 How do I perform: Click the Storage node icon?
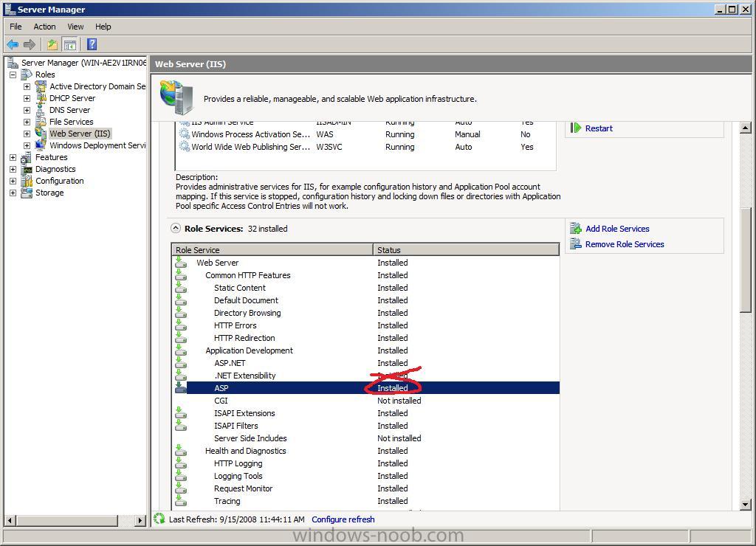coord(27,193)
